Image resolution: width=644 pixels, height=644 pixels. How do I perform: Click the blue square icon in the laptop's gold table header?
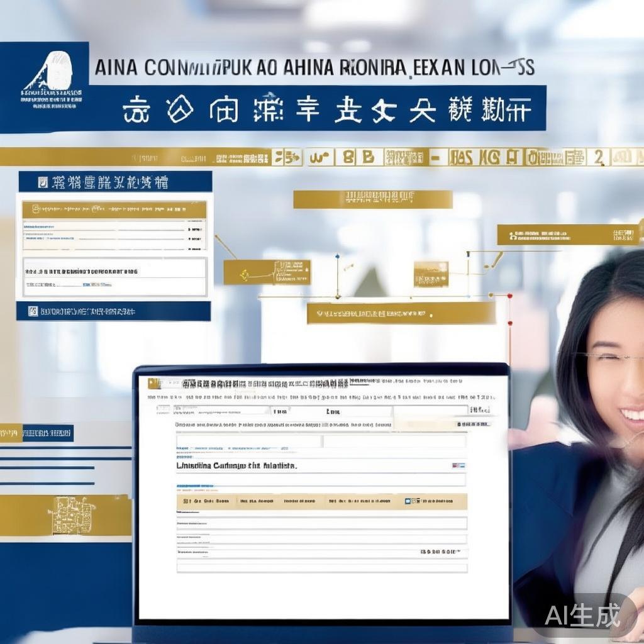click(x=408, y=501)
